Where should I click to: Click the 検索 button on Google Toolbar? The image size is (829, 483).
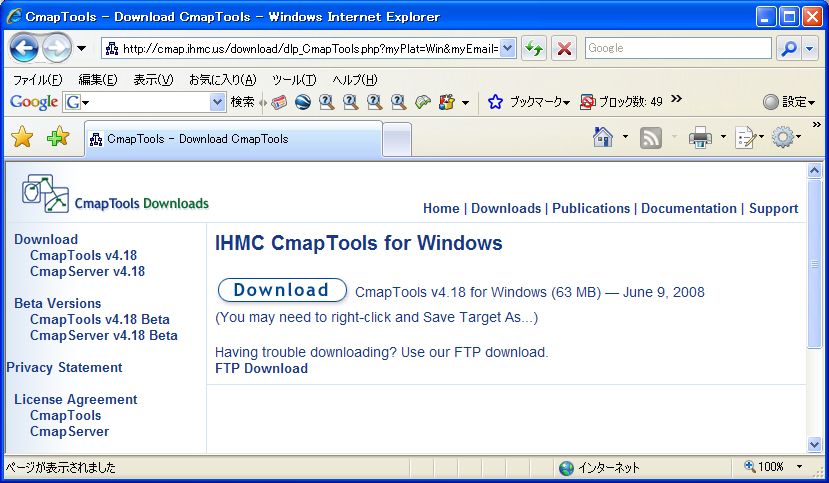(x=242, y=101)
